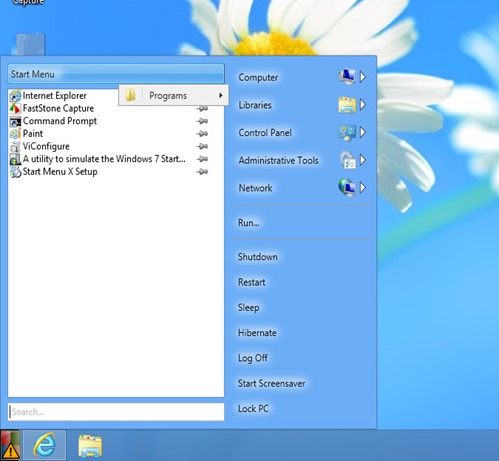Expand the Administrative Tools submenu arrow
499x461 pixels.
pyautogui.click(x=363, y=160)
